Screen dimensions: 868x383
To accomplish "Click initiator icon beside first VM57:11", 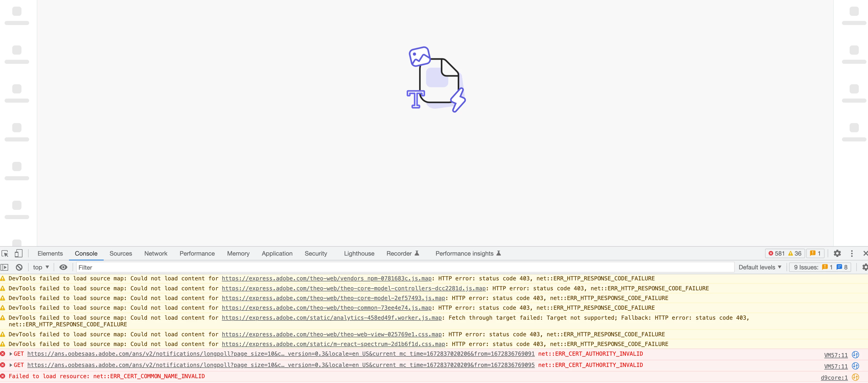I will point(855,355).
